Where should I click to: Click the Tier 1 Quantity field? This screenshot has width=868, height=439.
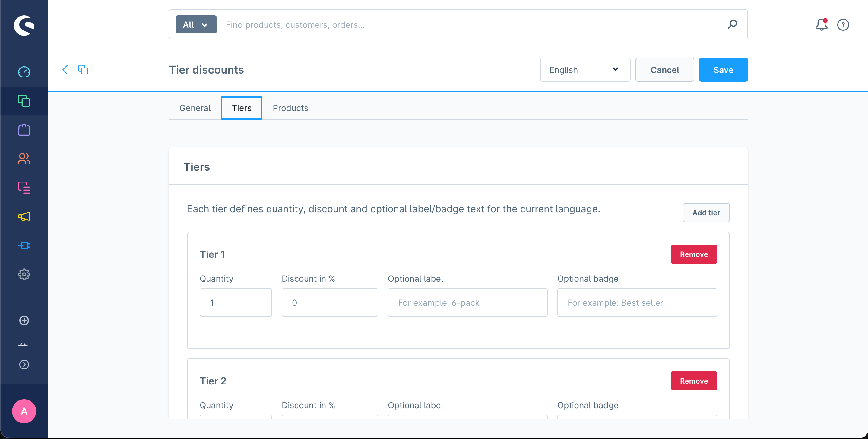click(236, 302)
